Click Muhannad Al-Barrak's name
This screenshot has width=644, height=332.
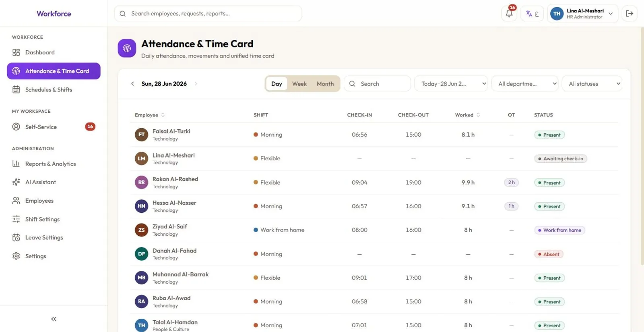pos(180,274)
